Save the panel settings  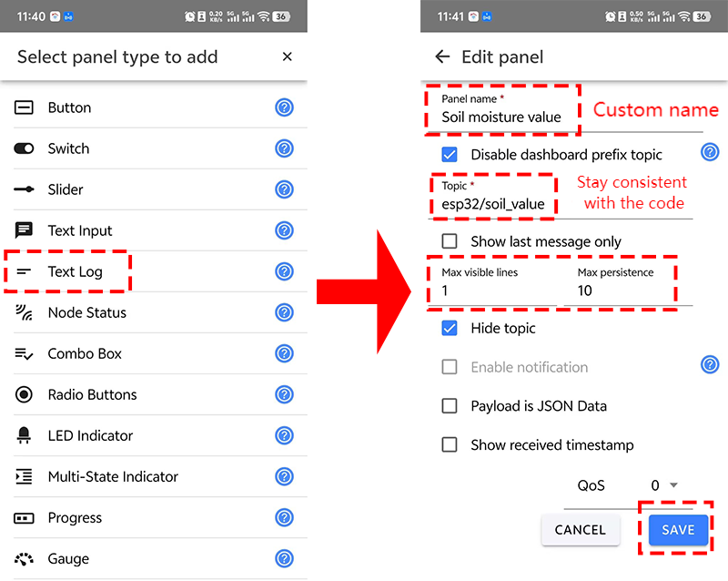[x=678, y=530]
